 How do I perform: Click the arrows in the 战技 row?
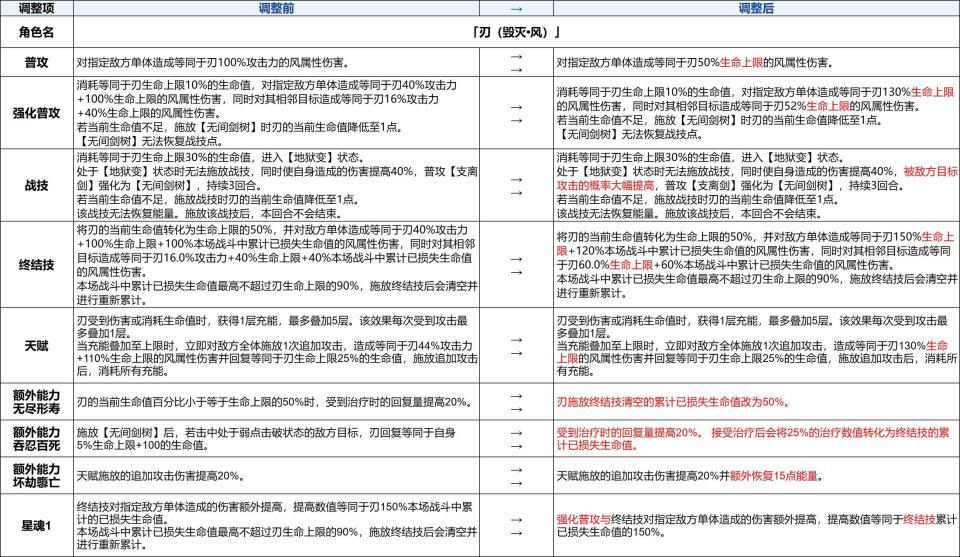(516, 185)
